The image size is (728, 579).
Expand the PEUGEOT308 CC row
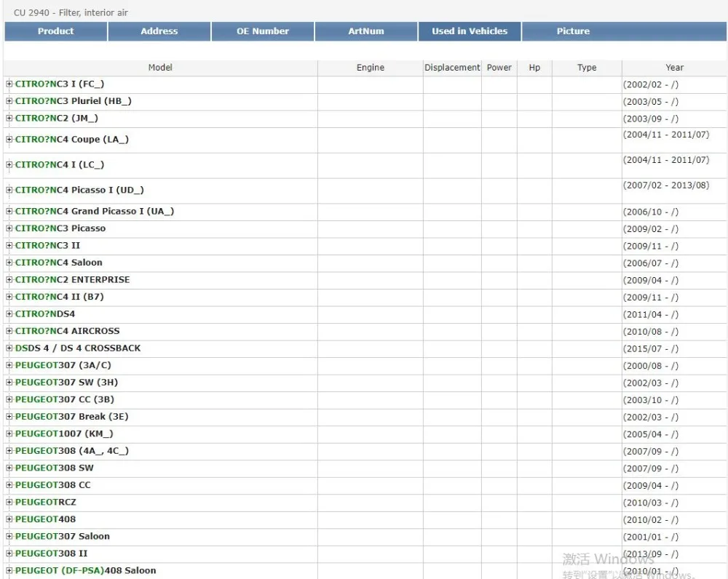9,485
